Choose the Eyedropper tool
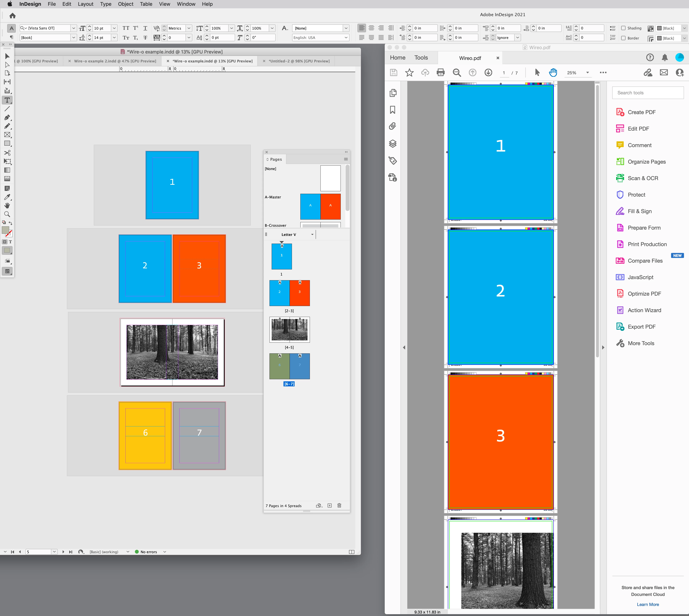The height and width of the screenshot is (616, 689). click(7, 197)
